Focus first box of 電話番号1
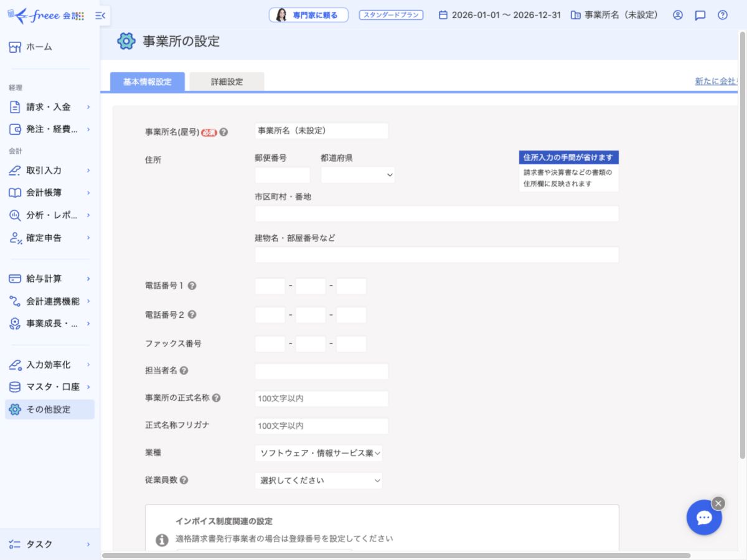 click(x=270, y=286)
